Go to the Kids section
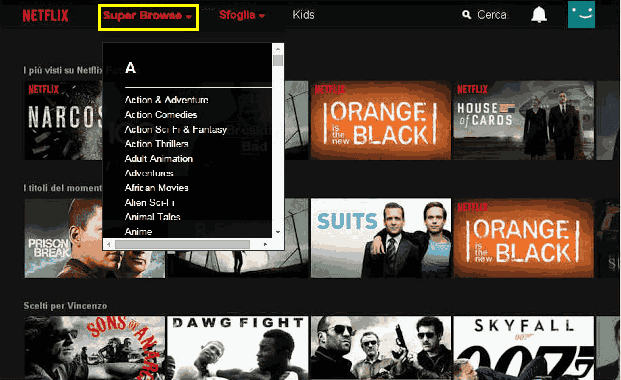The image size is (621, 380). (x=303, y=15)
